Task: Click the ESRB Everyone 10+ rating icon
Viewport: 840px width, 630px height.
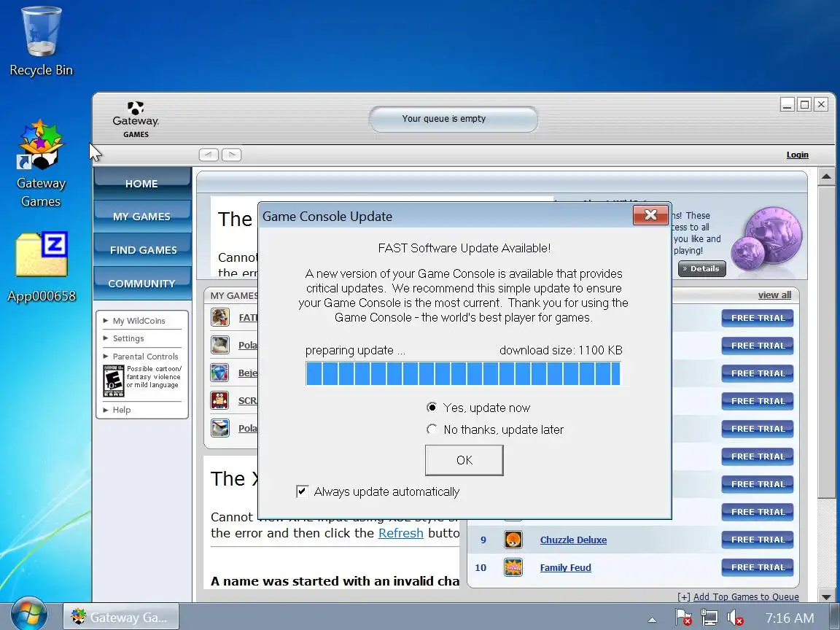Action: 114,381
